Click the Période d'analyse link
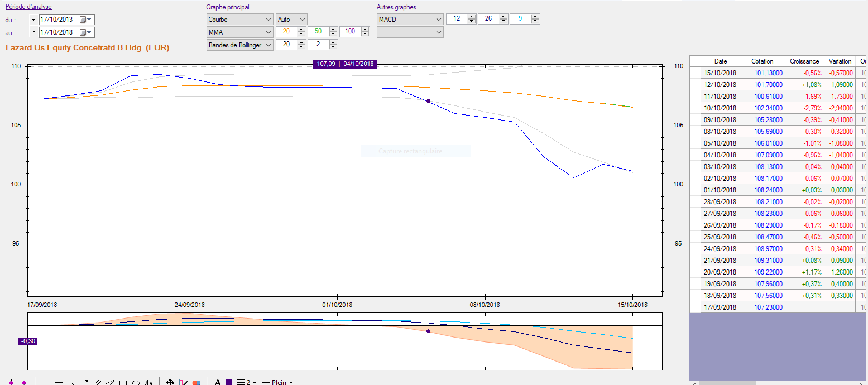868x385 pixels. [x=28, y=7]
